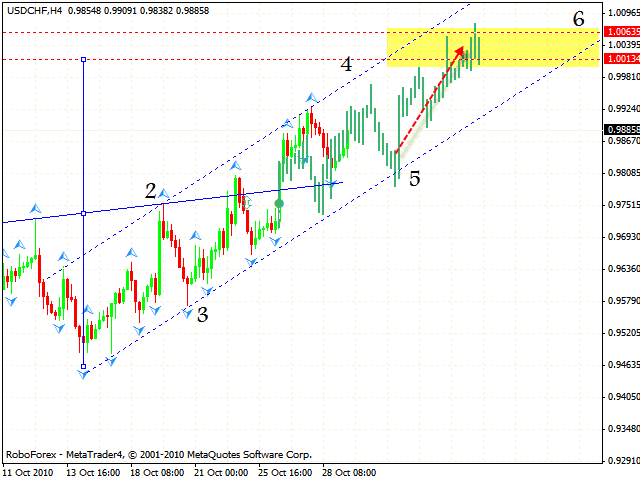Screen dimensions: 640x480
Task: Click the 0.94050 price axis value
Action: point(623,397)
